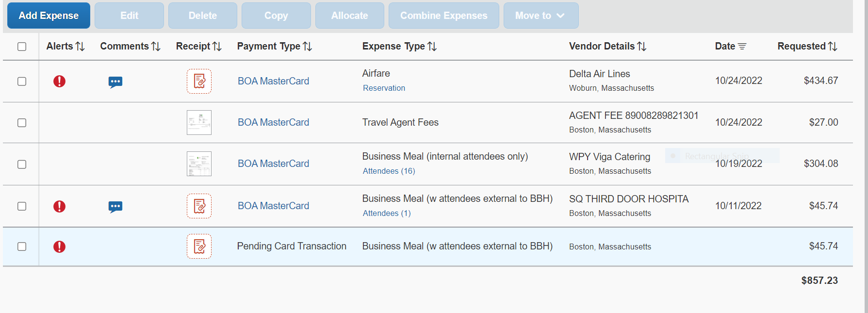View receipt thumbnail for WPY Viga Catering

(199, 164)
